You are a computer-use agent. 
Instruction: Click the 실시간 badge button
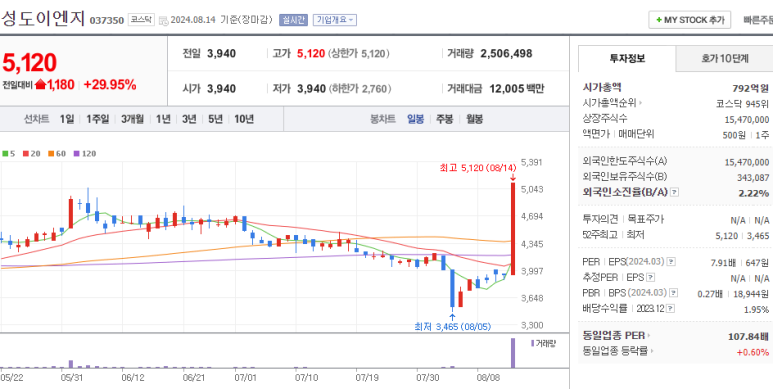tap(293, 20)
